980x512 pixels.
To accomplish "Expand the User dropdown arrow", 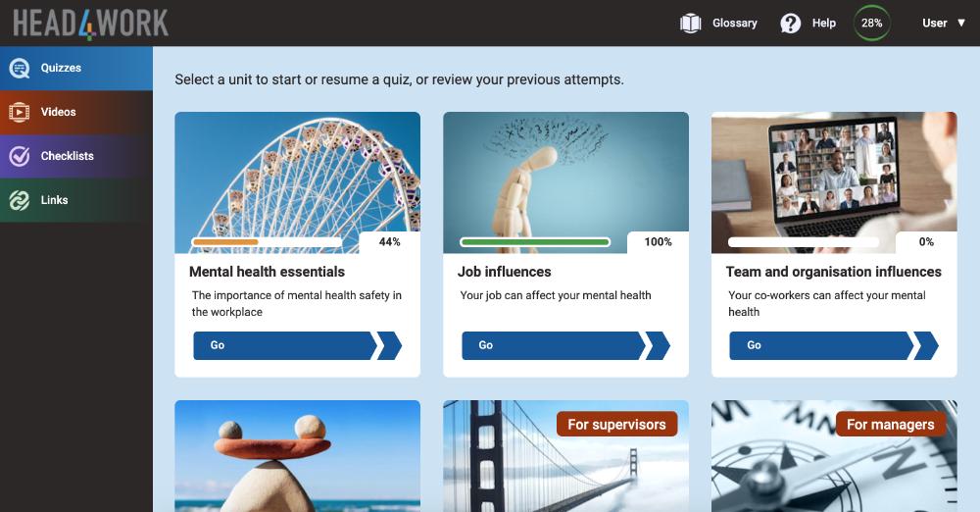I will pyautogui.click(x=961, y=23).
